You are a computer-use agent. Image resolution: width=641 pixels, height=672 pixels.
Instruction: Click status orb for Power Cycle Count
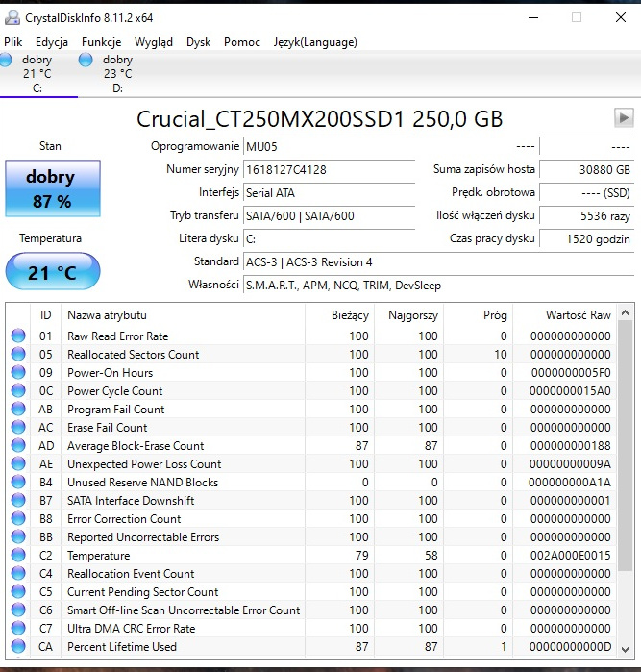[x=18, y=390]
